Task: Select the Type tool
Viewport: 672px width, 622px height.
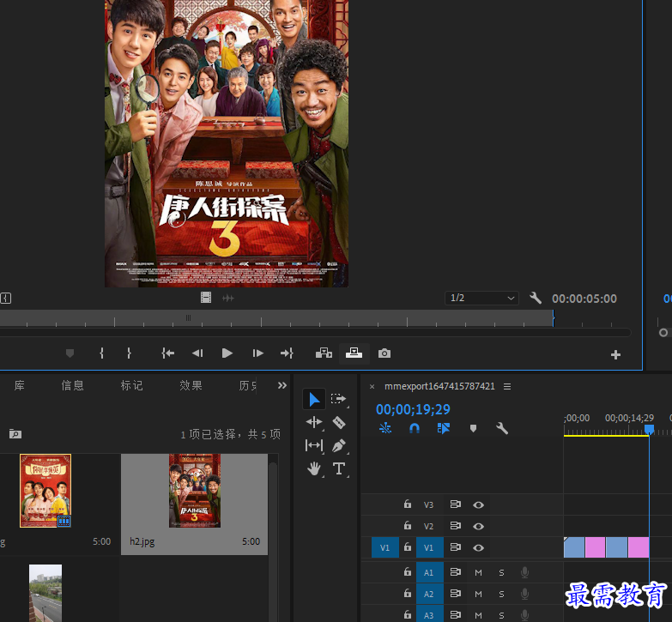Action: pyautogui.click(x=338, y=468)
